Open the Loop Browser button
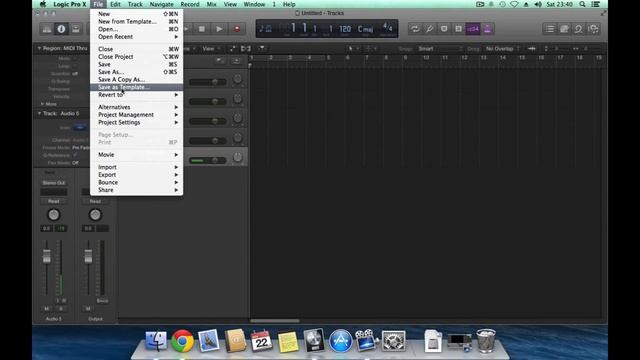640x360 pixels. 578,29
